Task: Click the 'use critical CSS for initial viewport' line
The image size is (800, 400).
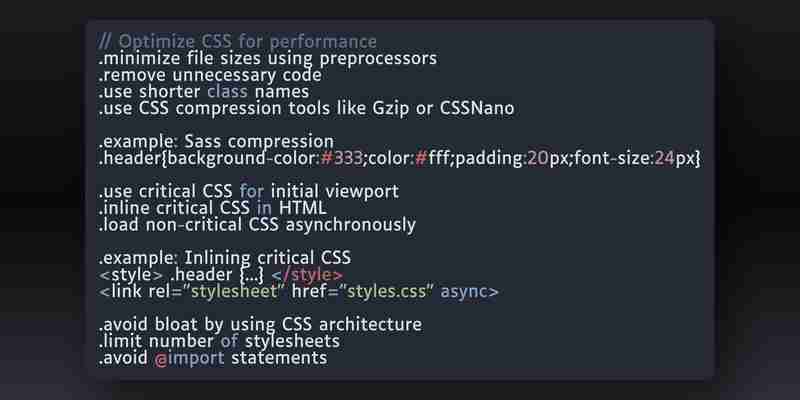Action: point(248,192)
